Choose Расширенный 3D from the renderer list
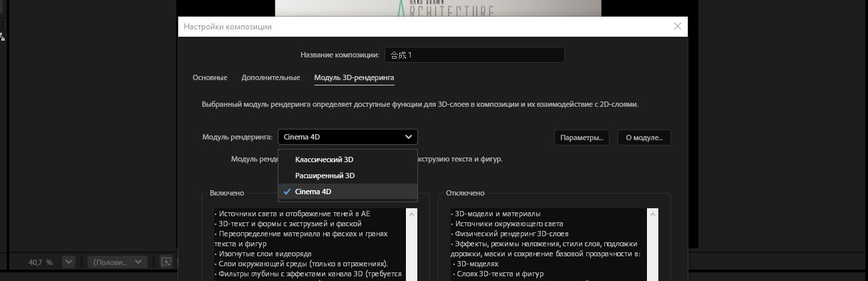This screenshot has width=868, height=281. (348, 176)
